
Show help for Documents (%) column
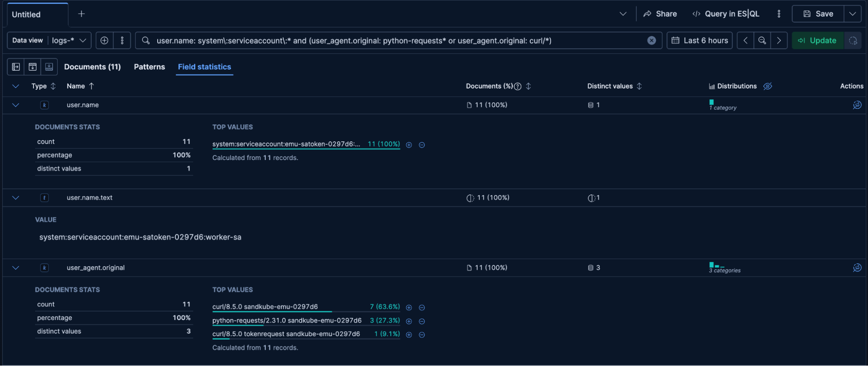point(518,86)
